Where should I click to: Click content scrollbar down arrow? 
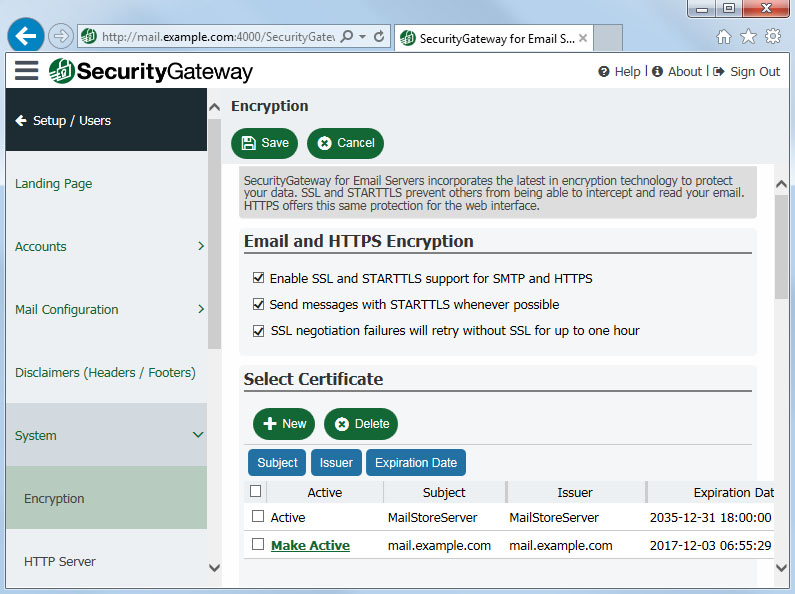coord(781,568)
